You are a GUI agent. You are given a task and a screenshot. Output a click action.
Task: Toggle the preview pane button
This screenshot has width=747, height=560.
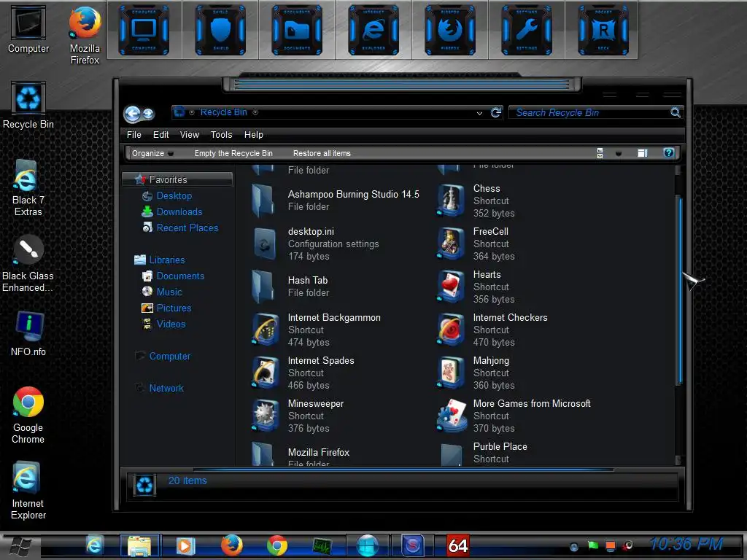pos(643,153)
